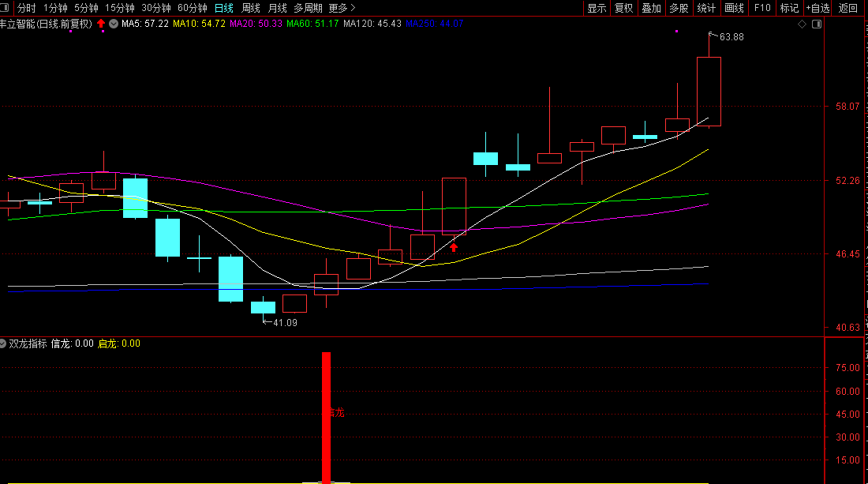Activate the 画线 drawing tool
The width and height of the screenshot is (868, 484).
click(x=734, y=8)
